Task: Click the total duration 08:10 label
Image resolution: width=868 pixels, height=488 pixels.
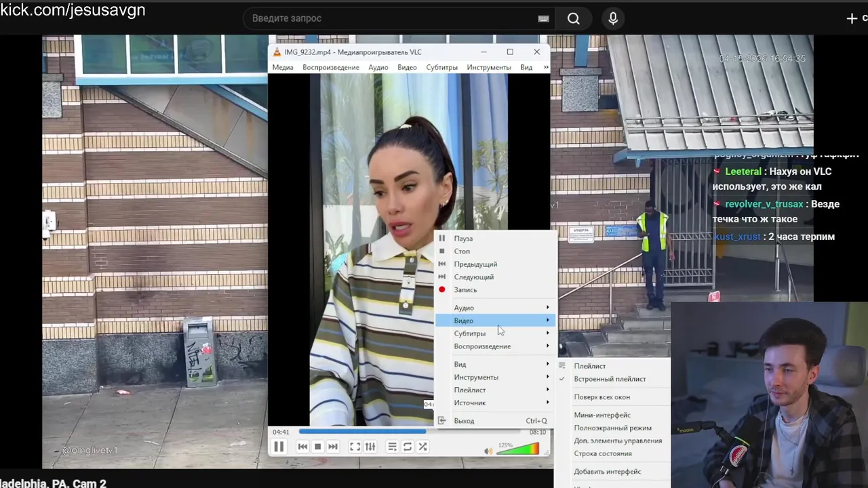Action: (x=537, y=432)
